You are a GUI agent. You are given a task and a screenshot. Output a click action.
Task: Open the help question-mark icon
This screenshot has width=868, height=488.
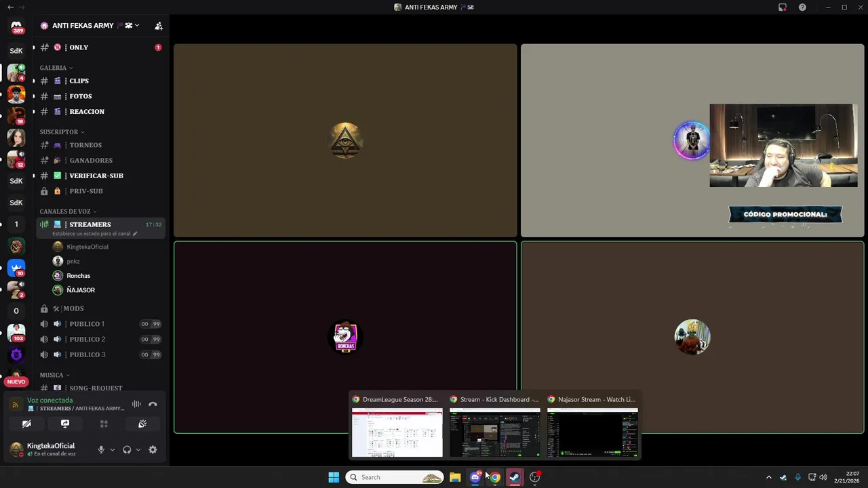pyautogui.click(x=803, y=7)
